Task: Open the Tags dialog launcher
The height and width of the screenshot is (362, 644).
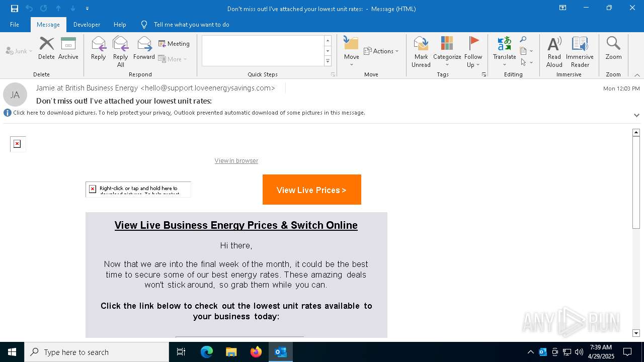Action: pos(484,74)
